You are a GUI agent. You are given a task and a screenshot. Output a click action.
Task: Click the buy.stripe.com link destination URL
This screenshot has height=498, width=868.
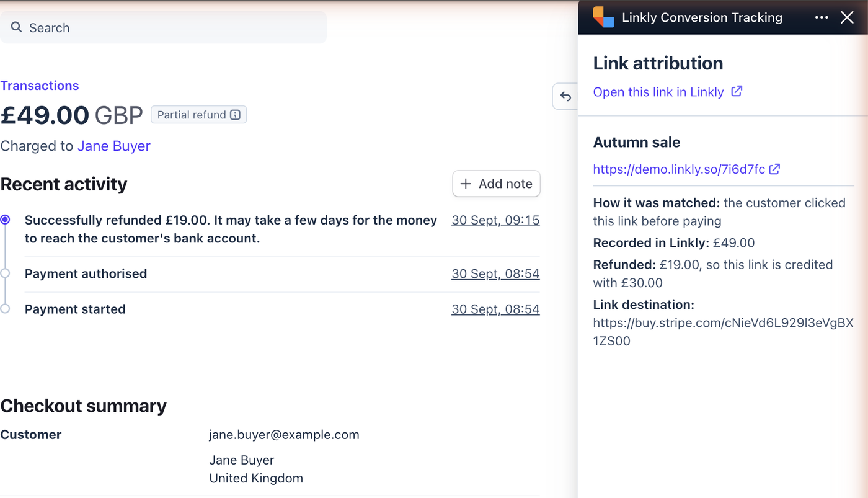click(x=723, y=332)
